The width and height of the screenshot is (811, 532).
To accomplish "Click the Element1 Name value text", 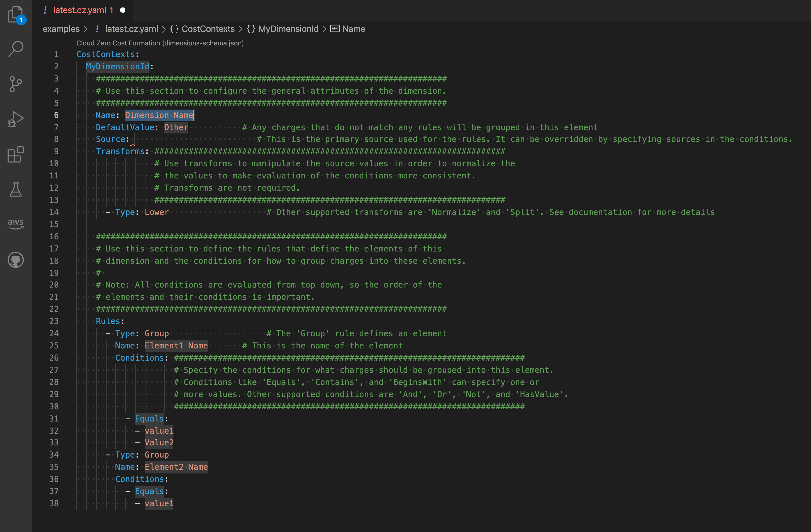I will coord(176,346).
